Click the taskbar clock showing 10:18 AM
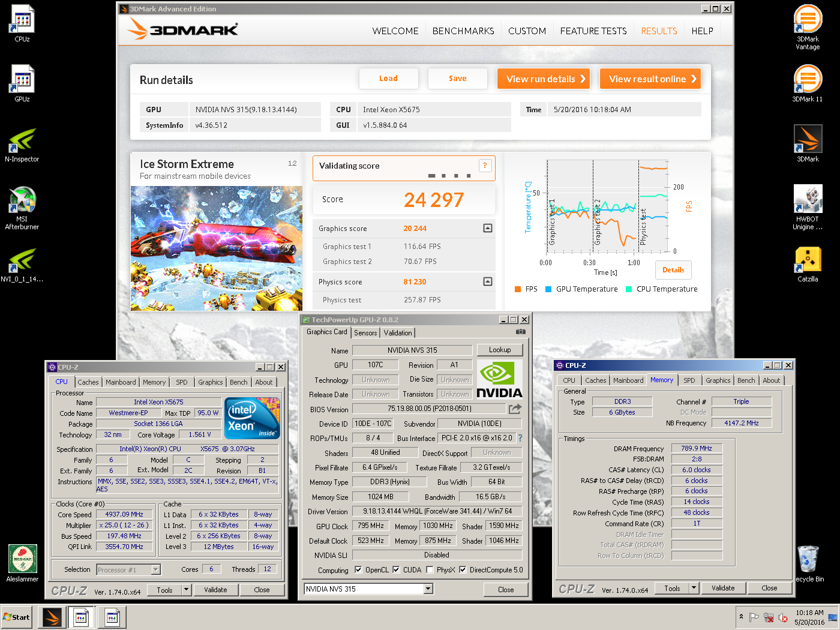Image resolution: width=840 pixels, height=630 pixels. click(x=809, y=617)
